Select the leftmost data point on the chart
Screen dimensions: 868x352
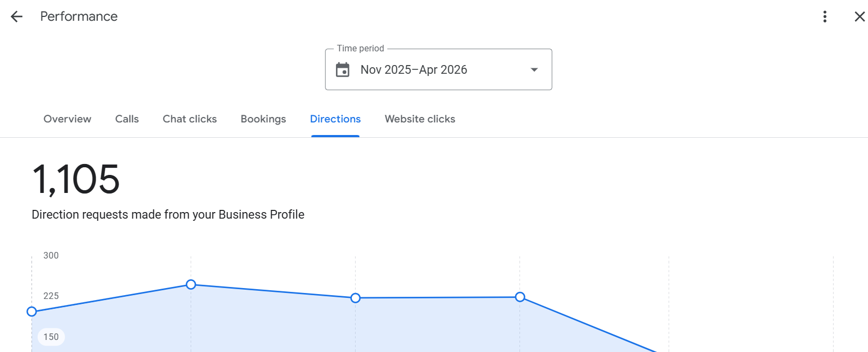tap(32, 312)
